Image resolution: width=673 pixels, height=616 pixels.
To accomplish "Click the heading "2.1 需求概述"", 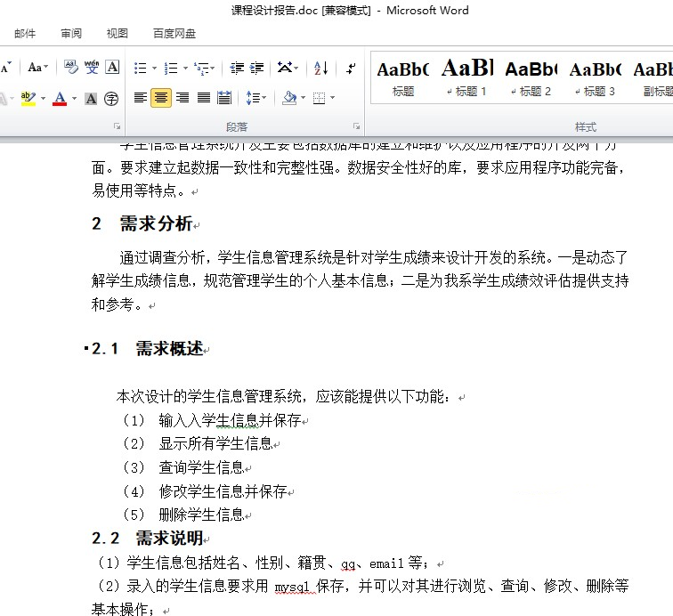I will (x=147, y=349).
